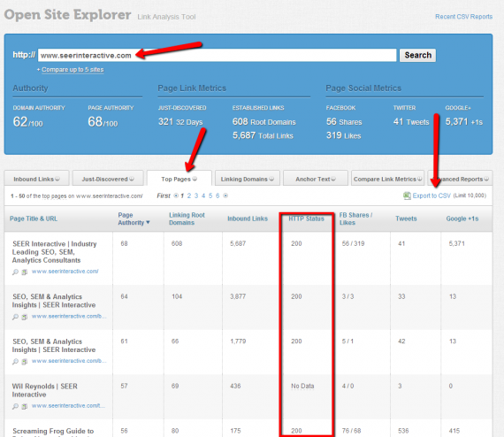The width and height of the screenshot is (504, 437).
Task: Switch to the Anchor Text tab
Action: coord(316,178)
